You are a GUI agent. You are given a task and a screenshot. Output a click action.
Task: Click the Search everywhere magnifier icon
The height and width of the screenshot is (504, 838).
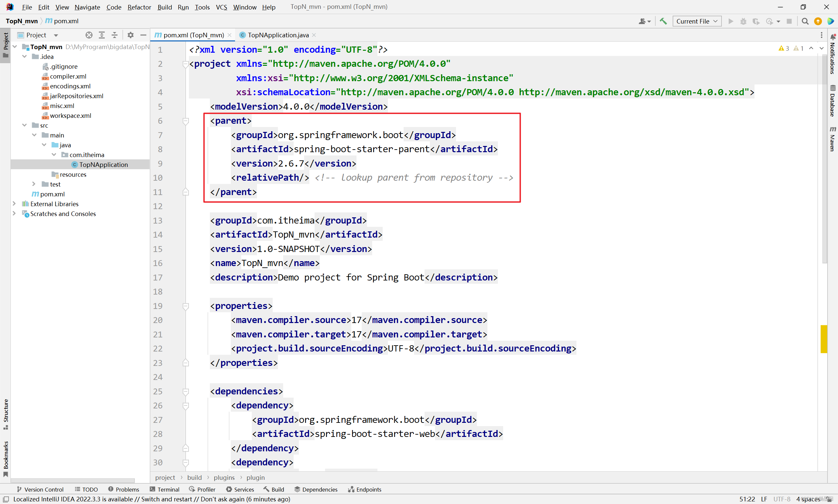pos(805,22)
